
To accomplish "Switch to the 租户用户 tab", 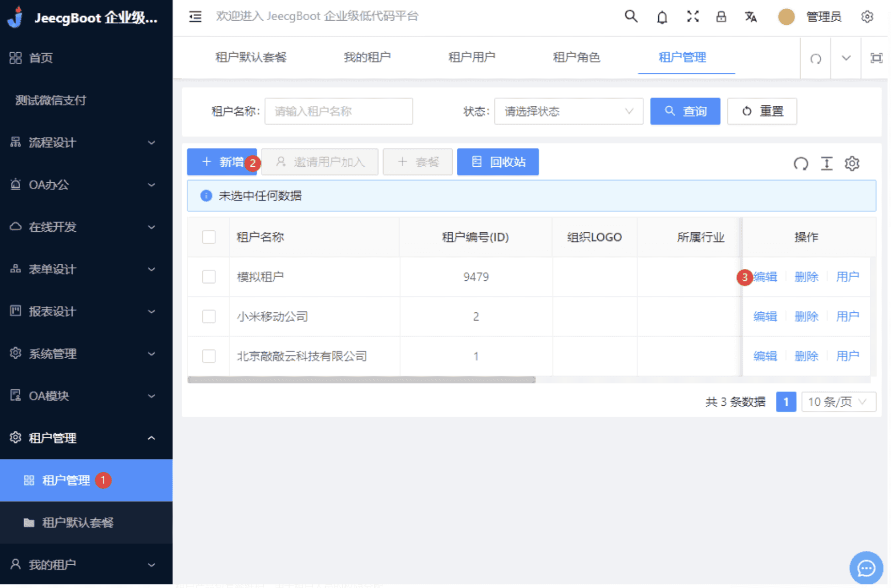I will [x=472, y=57].
